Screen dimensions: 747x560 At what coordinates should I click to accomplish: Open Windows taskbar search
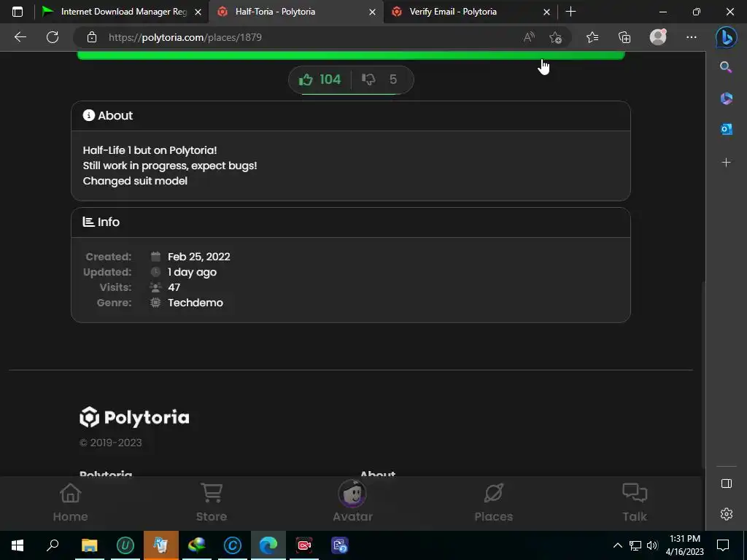pyautogui.click(x=53, y=545)
